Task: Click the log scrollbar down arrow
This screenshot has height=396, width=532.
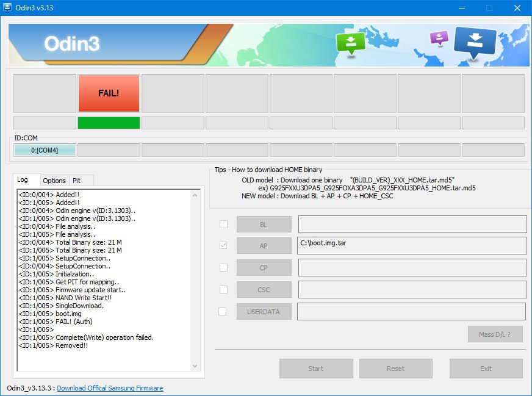Action: coord(195,366)
